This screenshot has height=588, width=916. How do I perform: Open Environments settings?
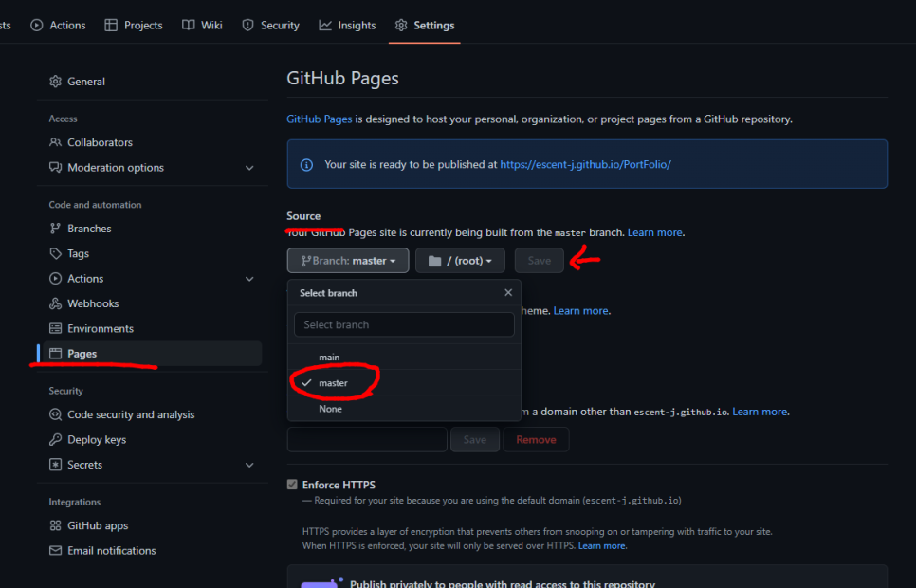[152, 328]
